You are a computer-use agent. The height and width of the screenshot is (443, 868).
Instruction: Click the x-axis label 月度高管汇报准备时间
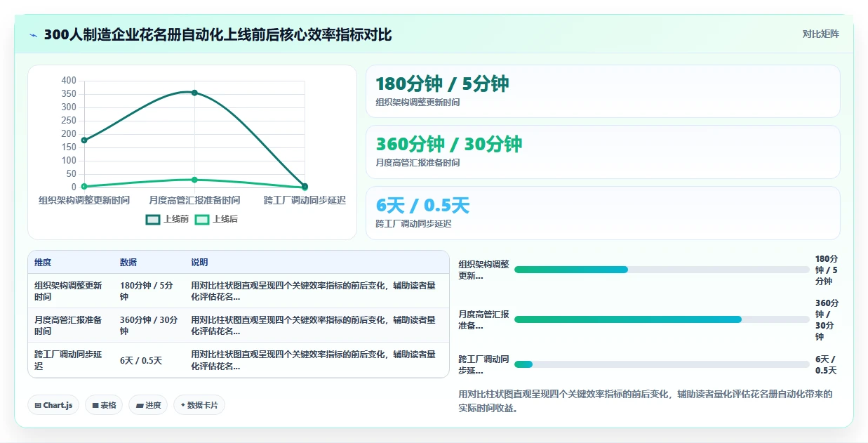(194, 201)
